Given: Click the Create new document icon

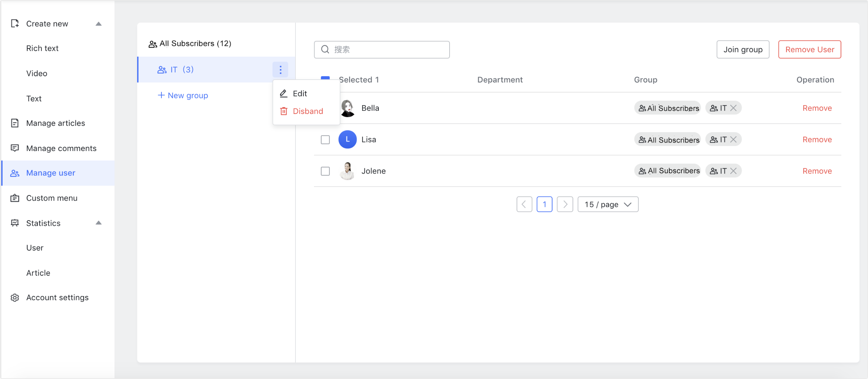Looking at the screenshot, I should (x=15, y=23).
